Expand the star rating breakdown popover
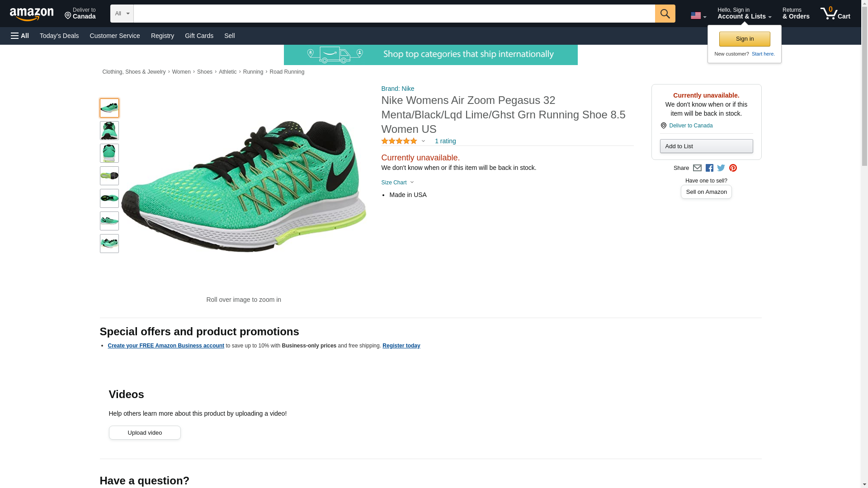This screenshot has height=488, width=868. tap(403, 141)
